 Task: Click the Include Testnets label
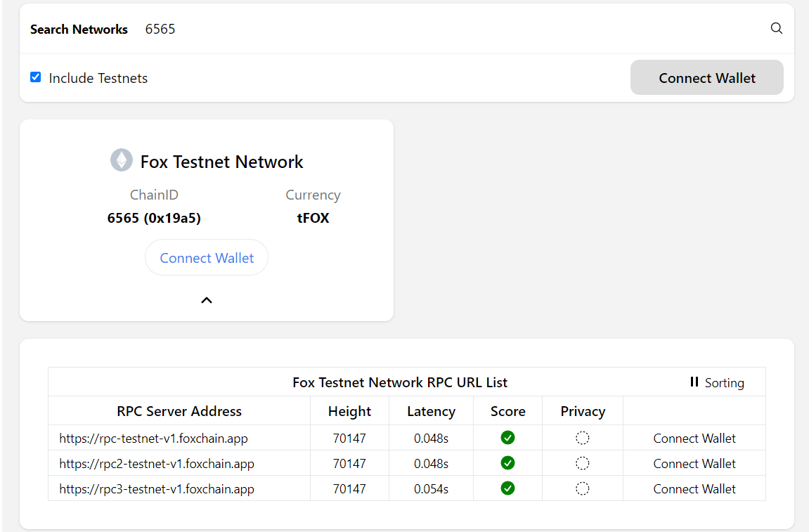[98, 78]
